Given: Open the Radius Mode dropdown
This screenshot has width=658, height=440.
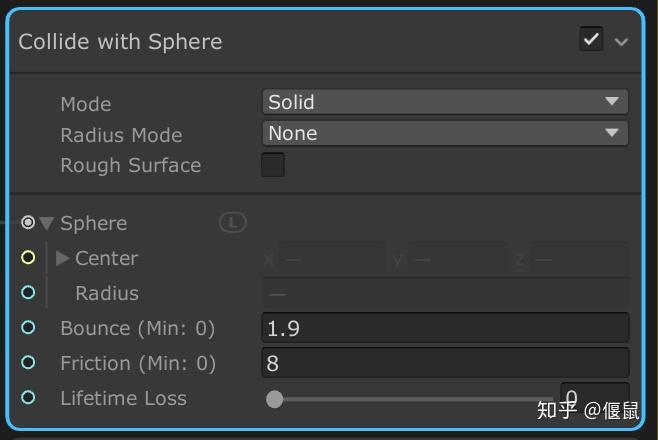Looking at the screenshot, I should (445, 133).
